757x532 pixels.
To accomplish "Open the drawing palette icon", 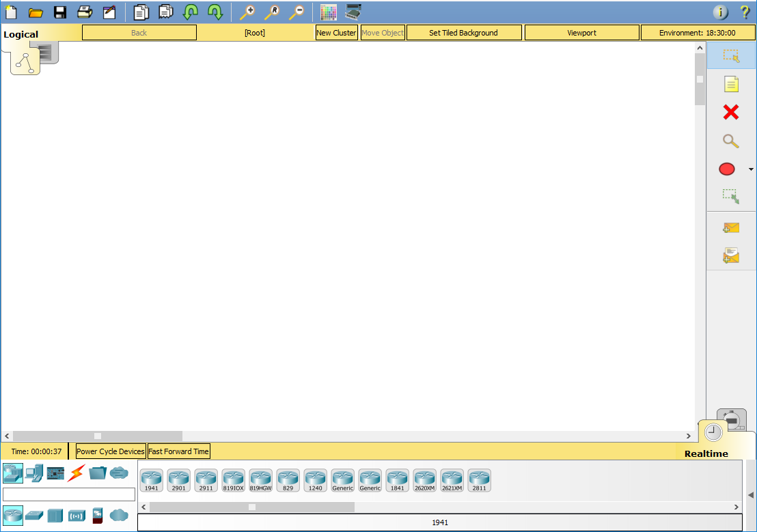I will coord(329,12).
